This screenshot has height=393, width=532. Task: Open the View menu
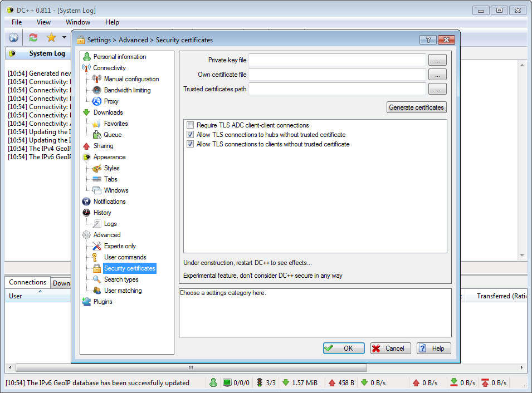click(x=43, y=22)
